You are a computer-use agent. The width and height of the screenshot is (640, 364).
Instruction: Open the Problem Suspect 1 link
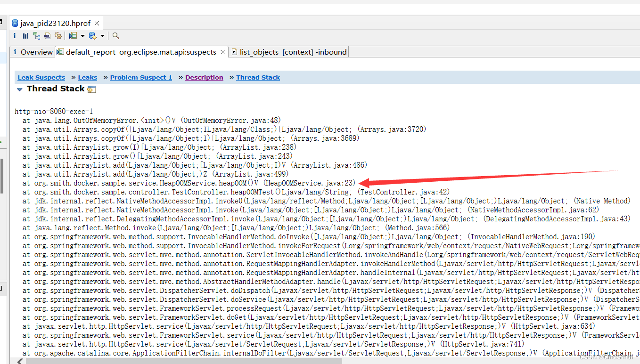pyautogui.click(x=141, y=77)
